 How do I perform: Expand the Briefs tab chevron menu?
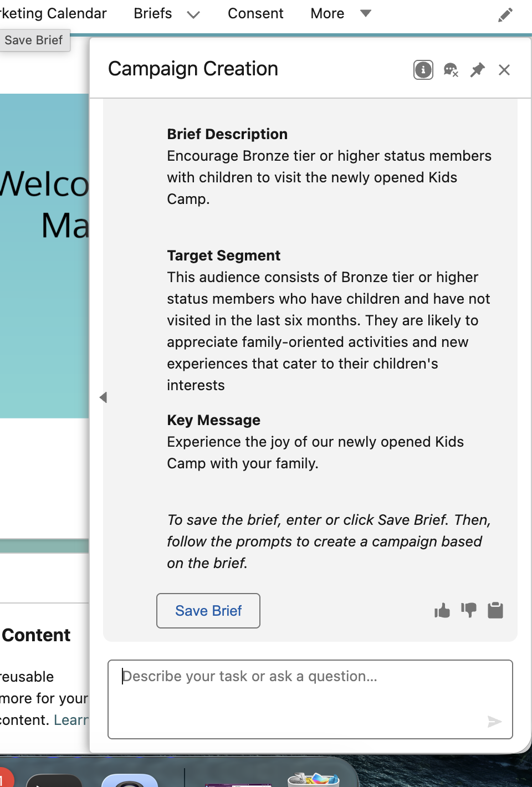tap(193, 15)
